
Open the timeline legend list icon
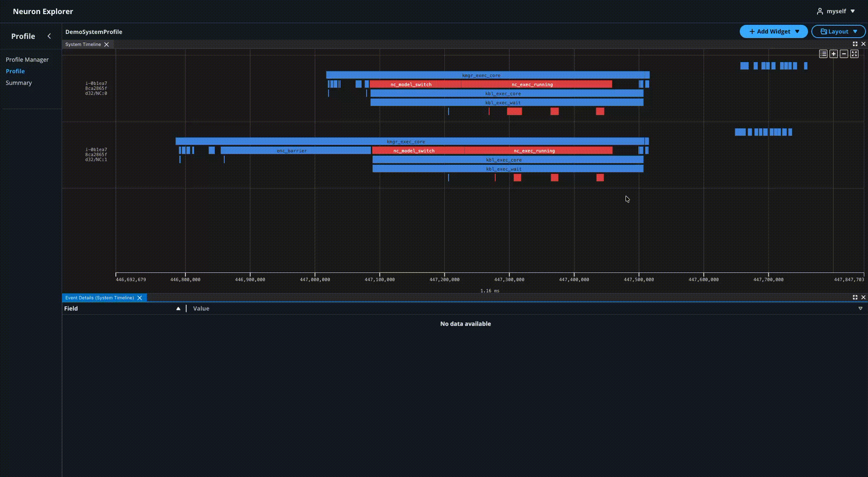[x=823, y=54]
